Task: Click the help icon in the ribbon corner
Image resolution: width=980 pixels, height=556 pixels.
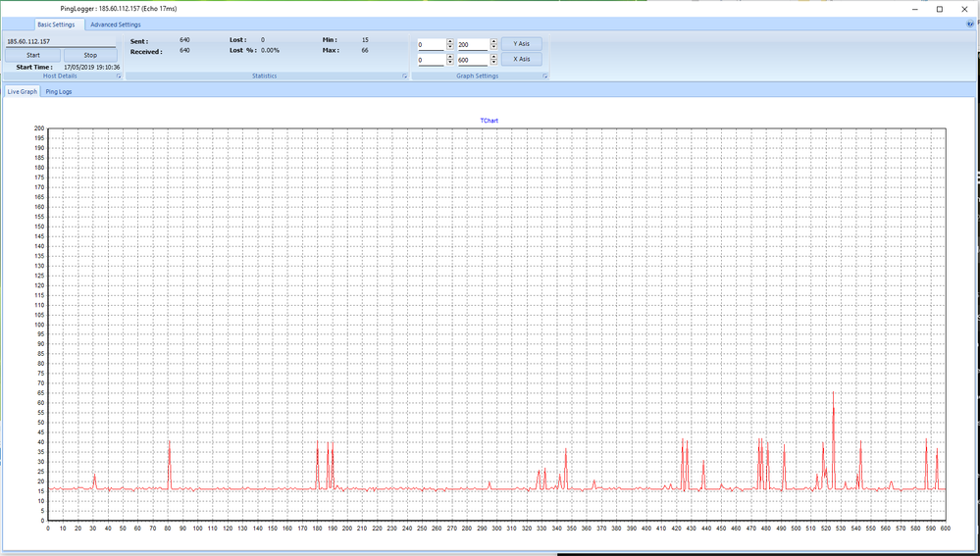Action: pyautogui.click(x=970, y=24)
